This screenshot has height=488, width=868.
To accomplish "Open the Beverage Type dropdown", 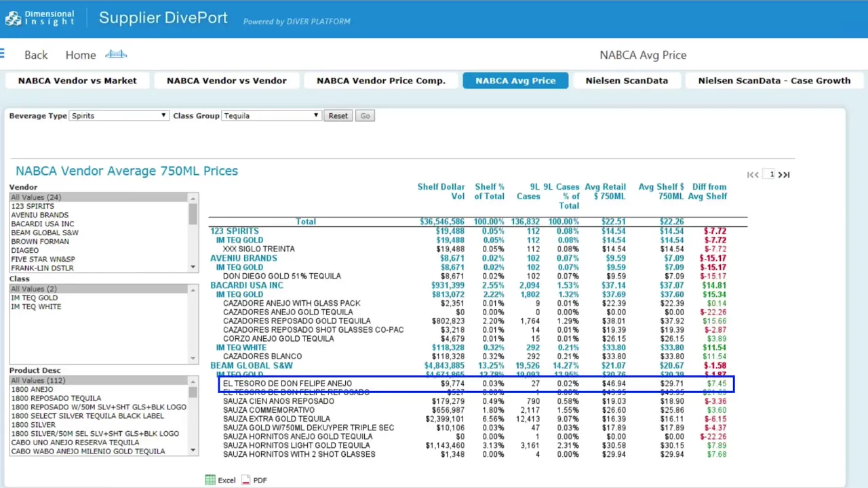I will [x=119, y=116].
